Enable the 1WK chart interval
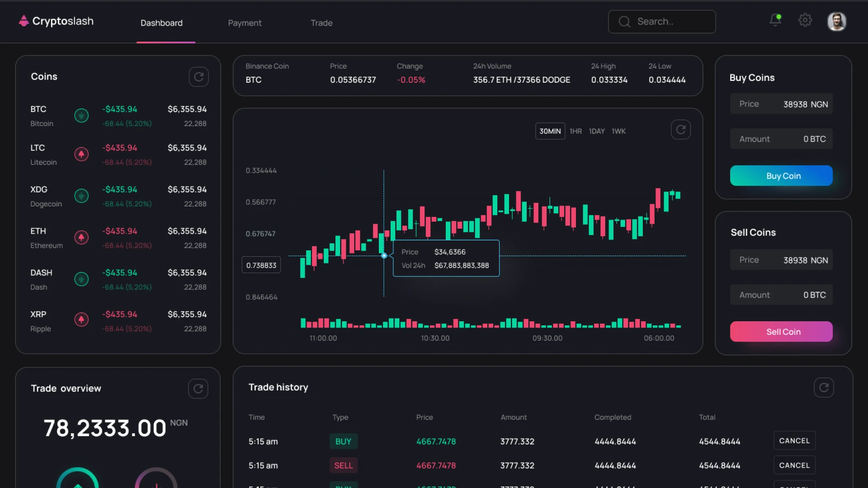Screen dimensions: 868x488 click(x=618, y=131)
